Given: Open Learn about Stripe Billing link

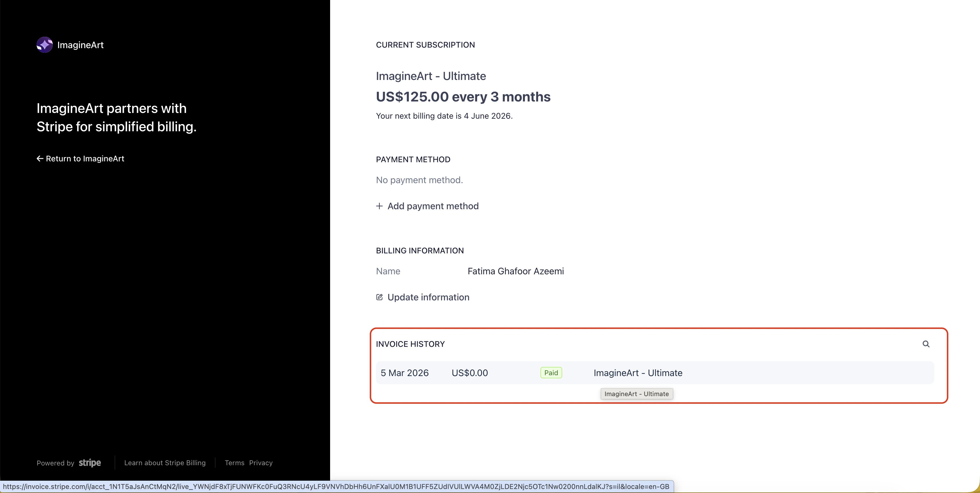Looking at the screenshot, I should pyautogui.click(x=165, y=463).
